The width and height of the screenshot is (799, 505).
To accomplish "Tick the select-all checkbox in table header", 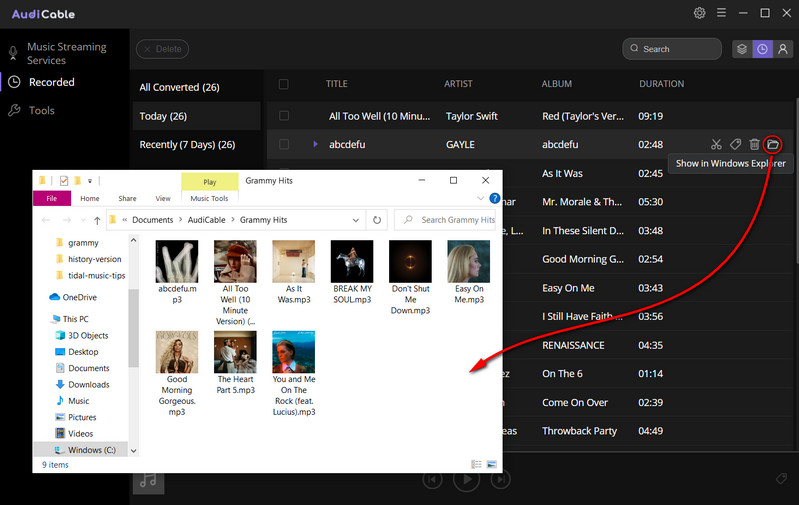I will [284, 84].
